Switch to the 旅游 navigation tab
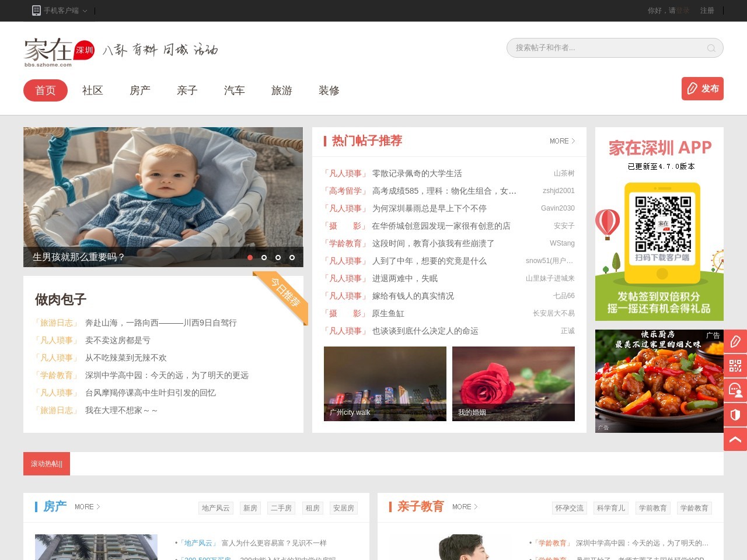The image size is (747, 560). tap(282, 90)
